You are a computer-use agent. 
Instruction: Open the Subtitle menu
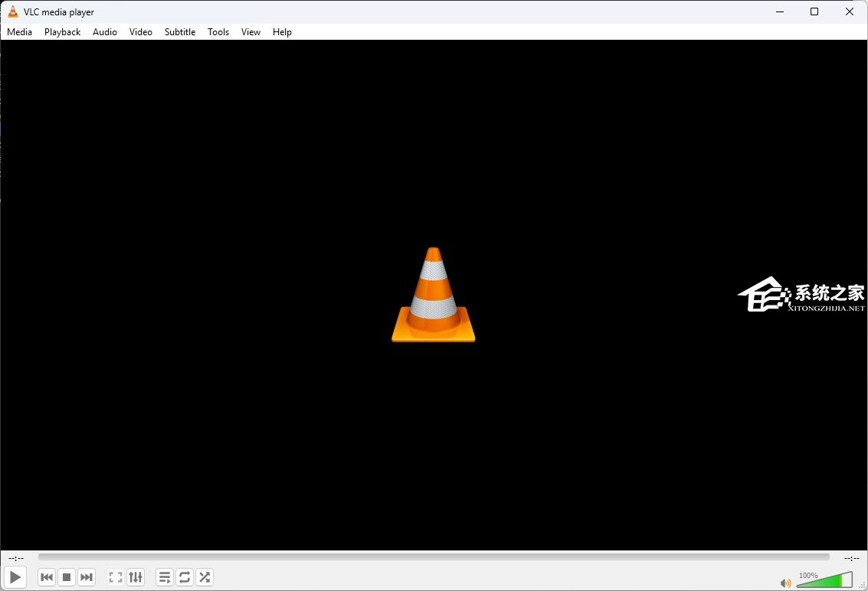pyautogui.click(x=180, y=31)
